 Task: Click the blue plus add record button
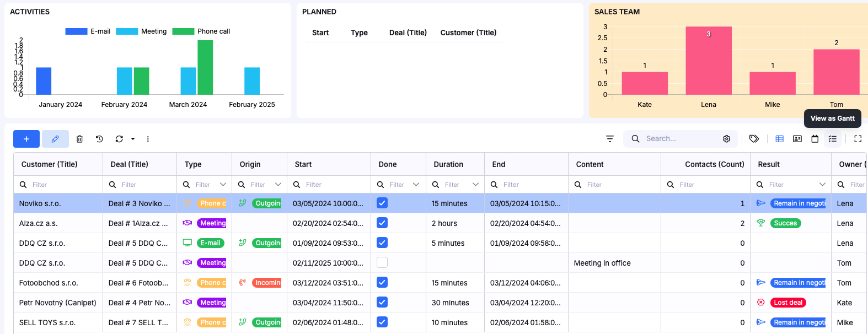tap(26, 139)
